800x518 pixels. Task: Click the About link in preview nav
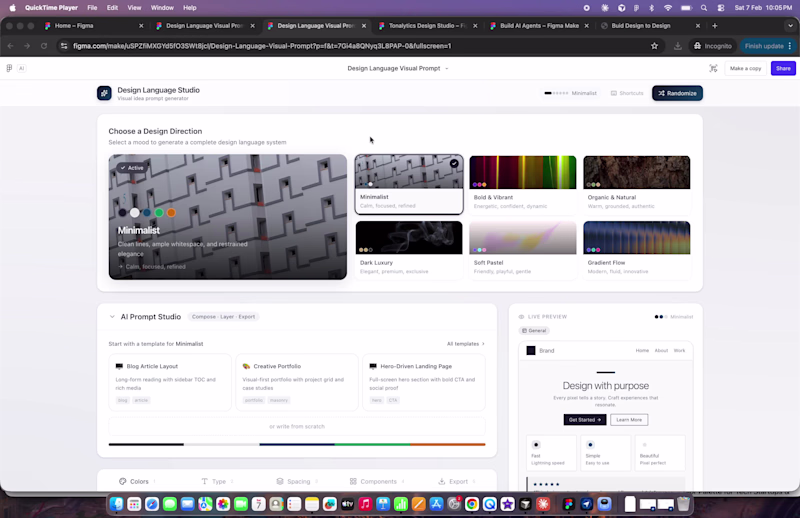pyautogui.click(x=661, y=351)
